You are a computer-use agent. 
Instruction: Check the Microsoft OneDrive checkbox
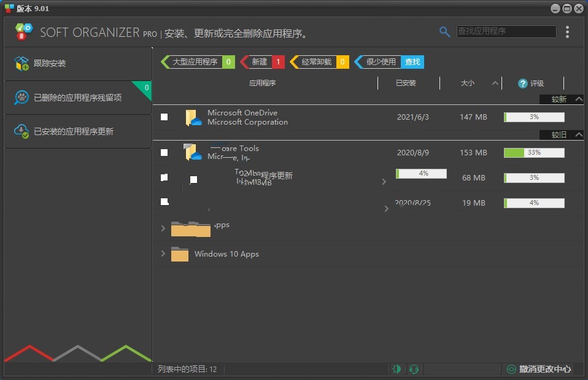[164, 117]
